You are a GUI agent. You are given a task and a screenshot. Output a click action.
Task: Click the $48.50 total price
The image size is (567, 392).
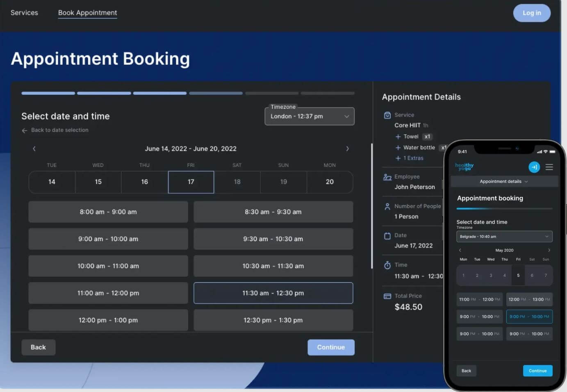point(408,307)
